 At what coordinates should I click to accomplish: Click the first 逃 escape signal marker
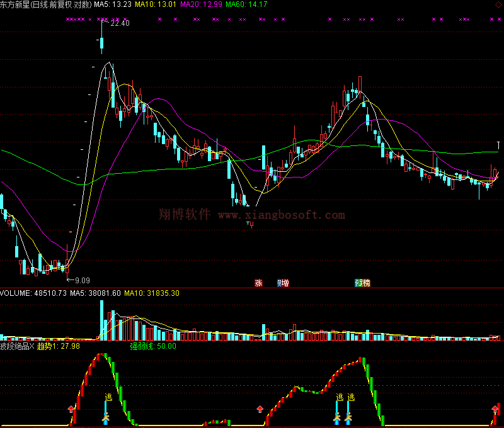pyautogui.click(x=108, y=397)
